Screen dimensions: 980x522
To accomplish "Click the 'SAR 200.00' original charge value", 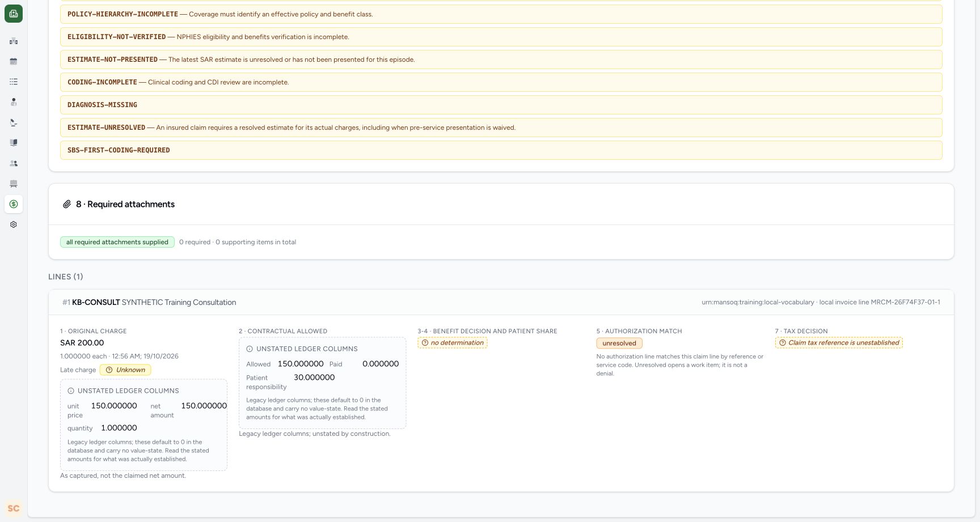I will click(82, 343).
